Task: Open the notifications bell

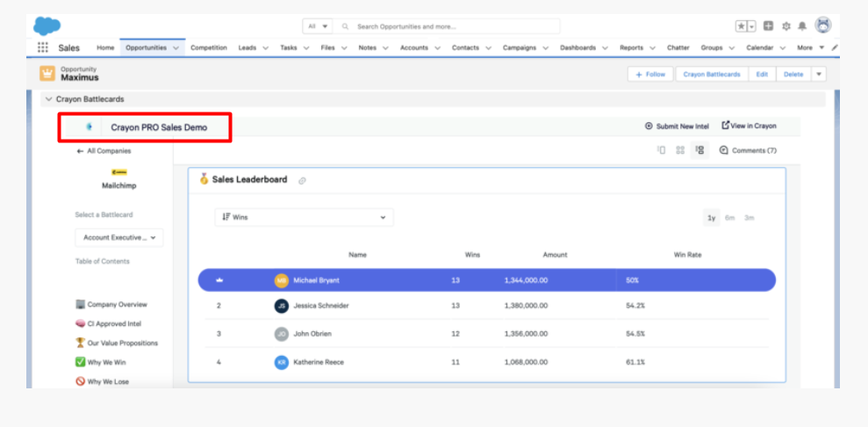Action: coord(802,26)
